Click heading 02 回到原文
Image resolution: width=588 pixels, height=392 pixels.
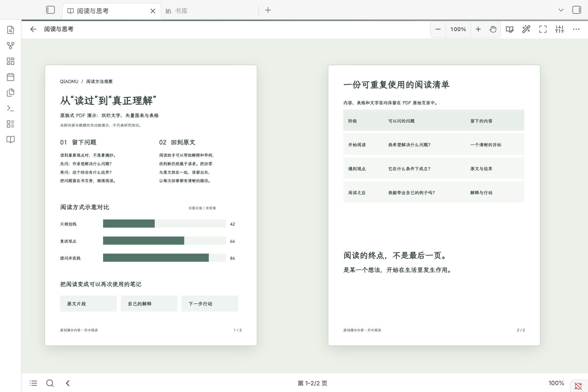tap(177, 142)
